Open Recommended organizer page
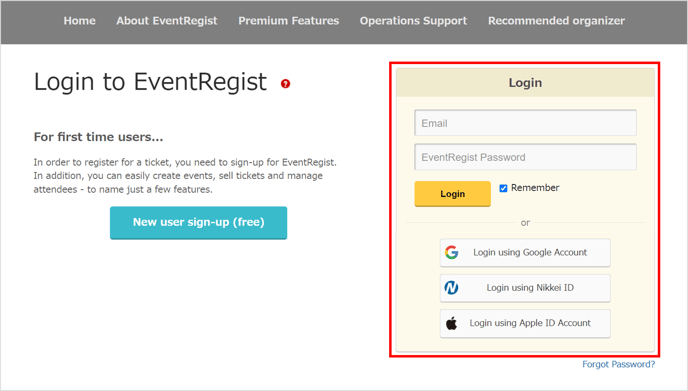Image resolution: width=688 pixels, height=391 pixels. 556,21
